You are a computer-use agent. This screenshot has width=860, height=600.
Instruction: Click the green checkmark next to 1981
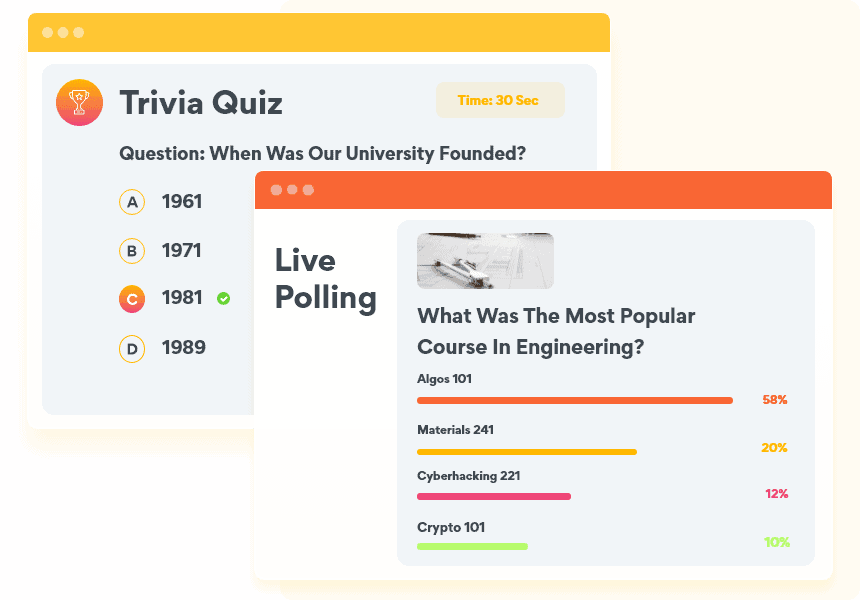point(223,298)
